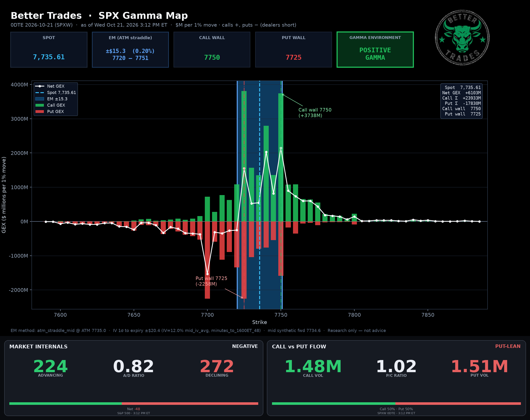
Task: Click the 272 DECLINING value
Action: 217,366
